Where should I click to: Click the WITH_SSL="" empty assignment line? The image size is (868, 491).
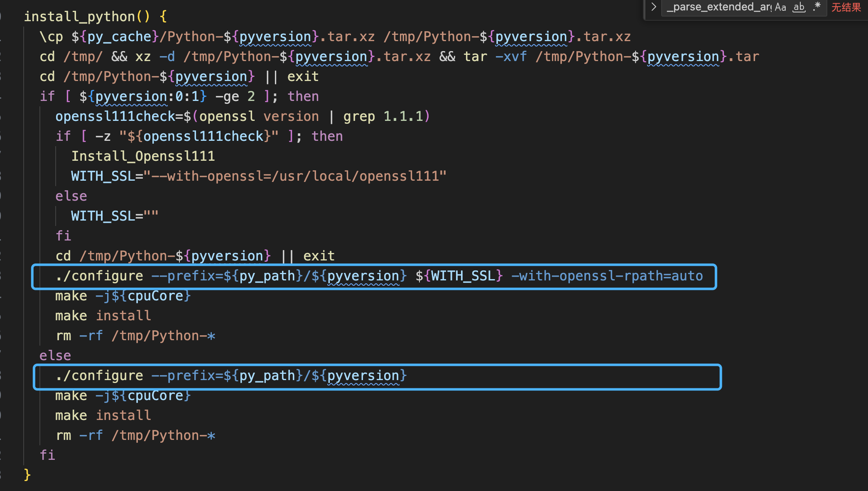click(x=114, y=216)
